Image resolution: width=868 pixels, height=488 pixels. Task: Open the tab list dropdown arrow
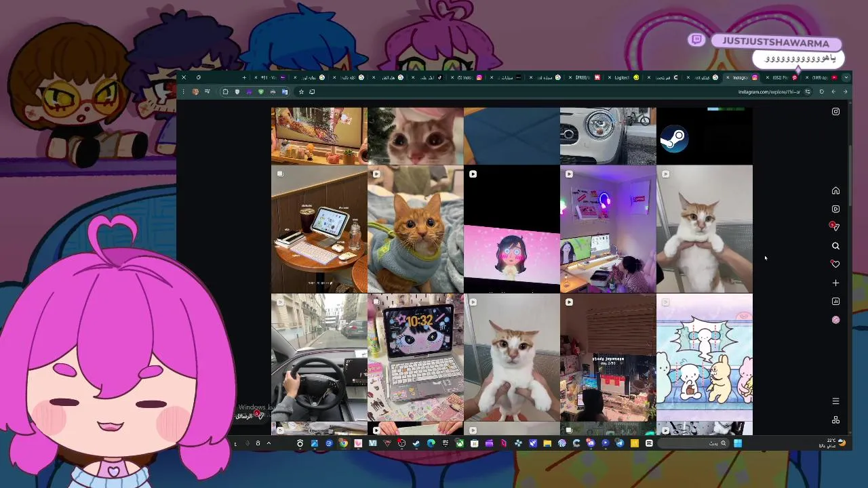click(846, 77)
